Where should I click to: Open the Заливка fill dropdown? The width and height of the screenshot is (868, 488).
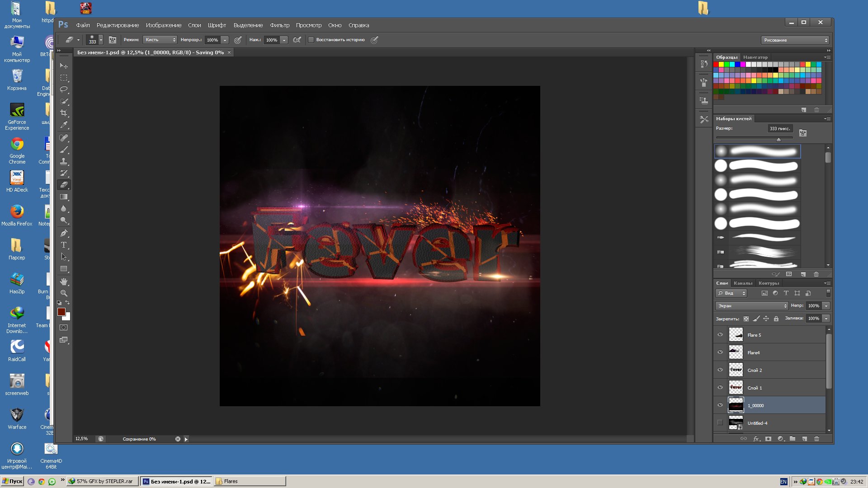click(826, 319)
